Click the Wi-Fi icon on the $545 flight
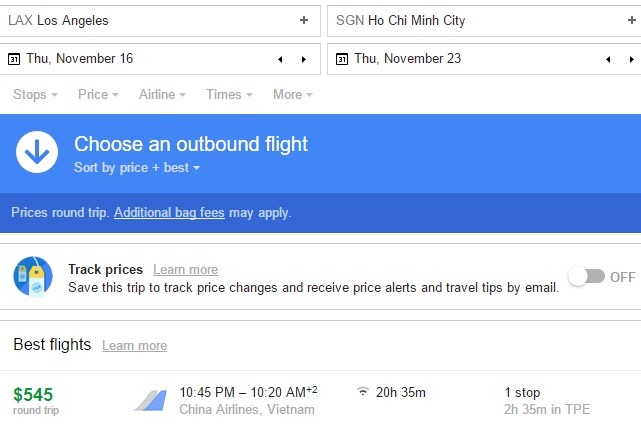This screenshot has width=641, height=430. coord(363,392)
